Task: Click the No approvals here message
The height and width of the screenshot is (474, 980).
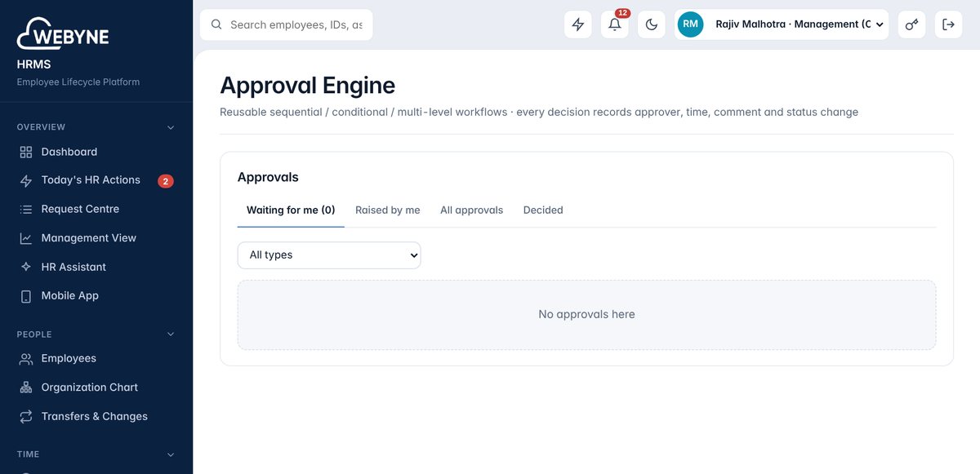Action: (x=586, y=314)
